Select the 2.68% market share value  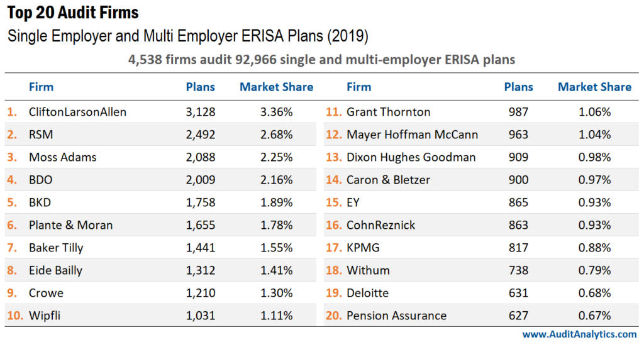pos(277,135)
